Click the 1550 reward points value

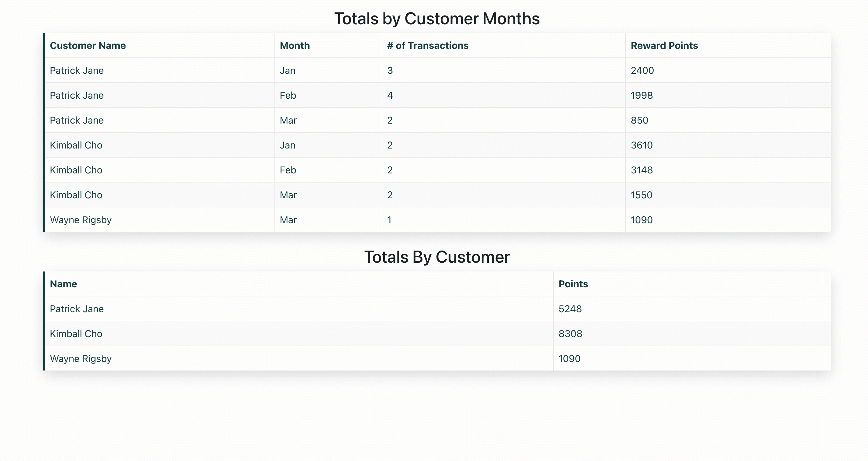tap(642, 195)
